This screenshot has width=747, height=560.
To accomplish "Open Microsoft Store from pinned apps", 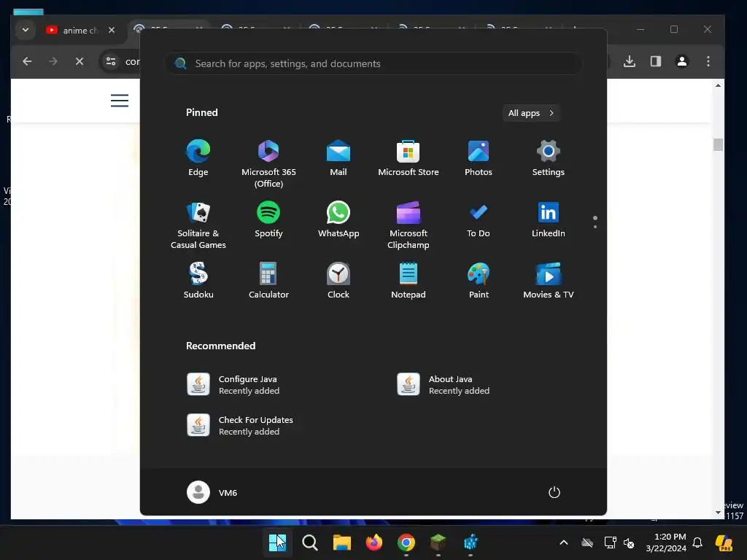I will pos(409,157).
